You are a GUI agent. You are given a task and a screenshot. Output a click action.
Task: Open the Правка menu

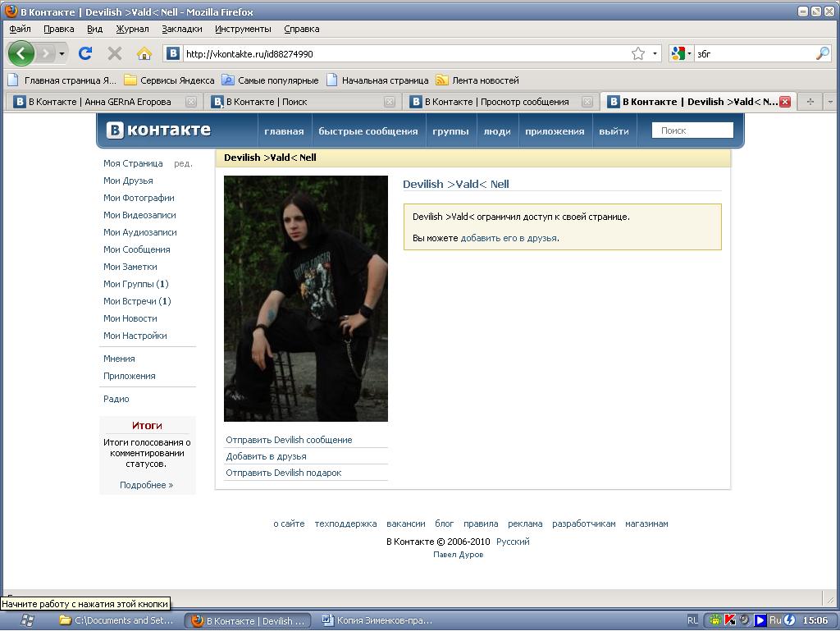point(59,29)
